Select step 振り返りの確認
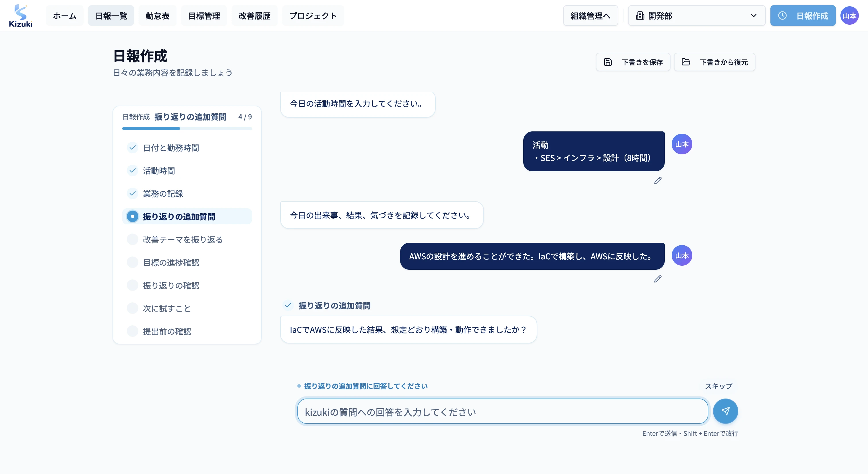 [x=187, y=285]
